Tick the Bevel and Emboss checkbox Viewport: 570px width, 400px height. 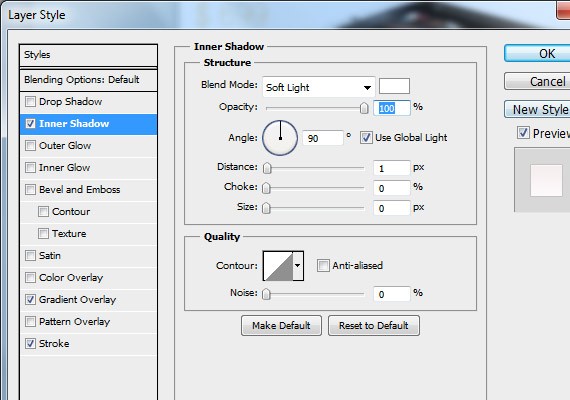point(31,189)
